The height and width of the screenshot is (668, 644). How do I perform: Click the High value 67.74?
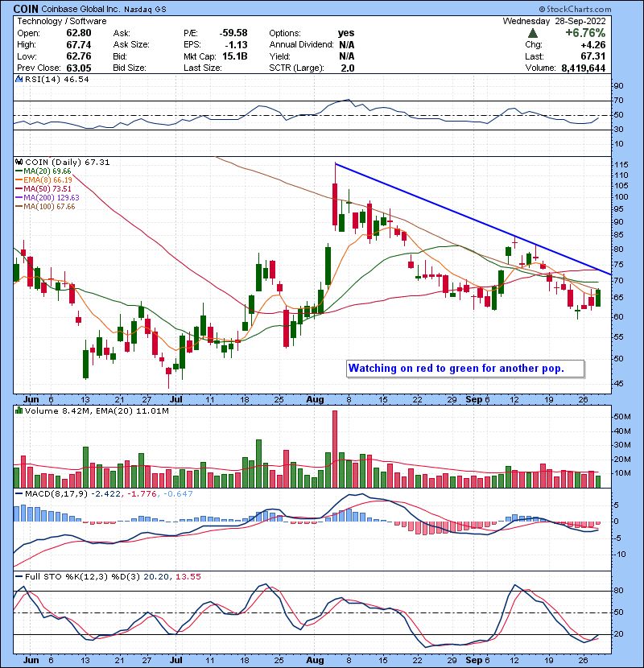pyautogui.click(x=78, y=45)
